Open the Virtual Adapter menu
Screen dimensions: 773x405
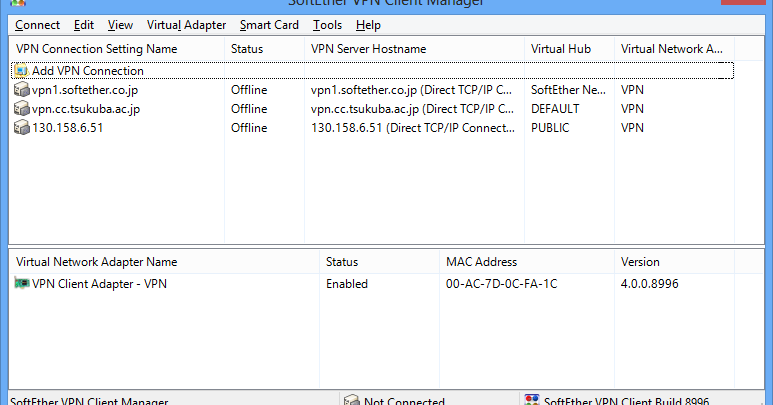point(186,25)
